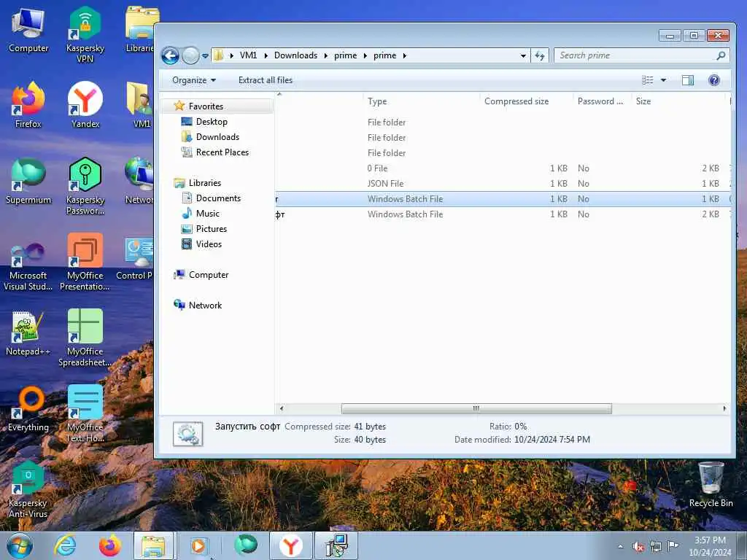Expand the address bar history dropdown

523,55
